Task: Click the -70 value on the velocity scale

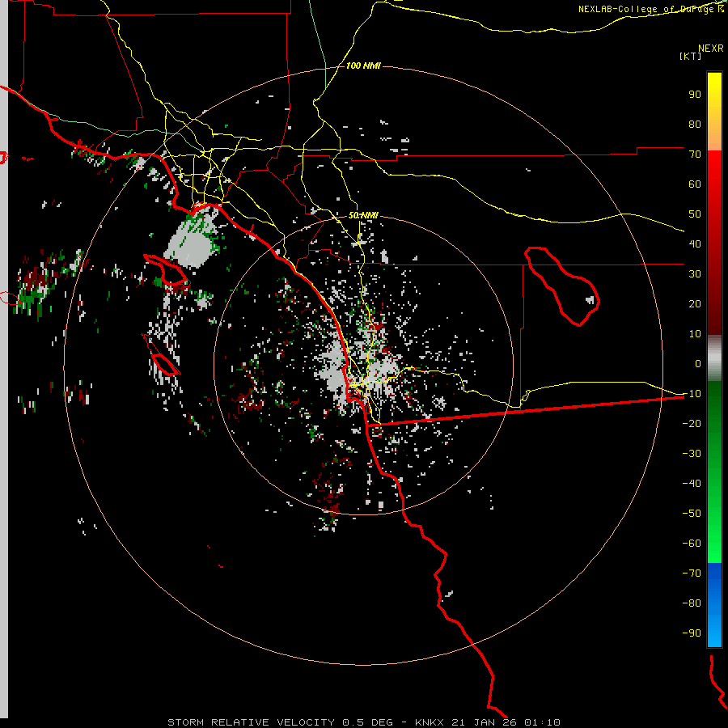Action: [x=692, y=573]
